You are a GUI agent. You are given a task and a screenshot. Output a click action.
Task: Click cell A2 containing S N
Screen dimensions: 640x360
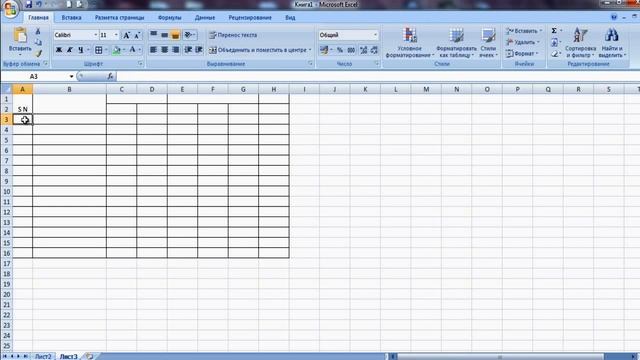point(22,109)
